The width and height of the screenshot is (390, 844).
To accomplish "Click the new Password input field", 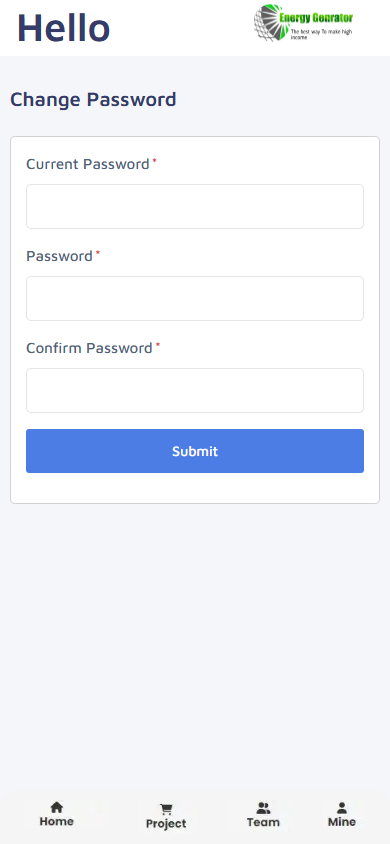I will pyautogui.click(x=195, y=299).
